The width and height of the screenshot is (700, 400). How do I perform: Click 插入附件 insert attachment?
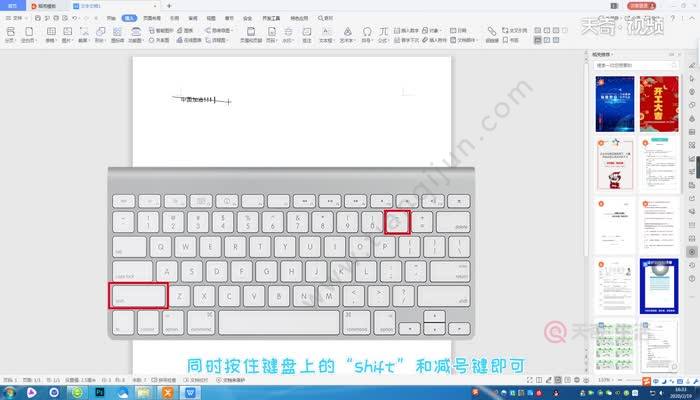[x=434, y=40]
